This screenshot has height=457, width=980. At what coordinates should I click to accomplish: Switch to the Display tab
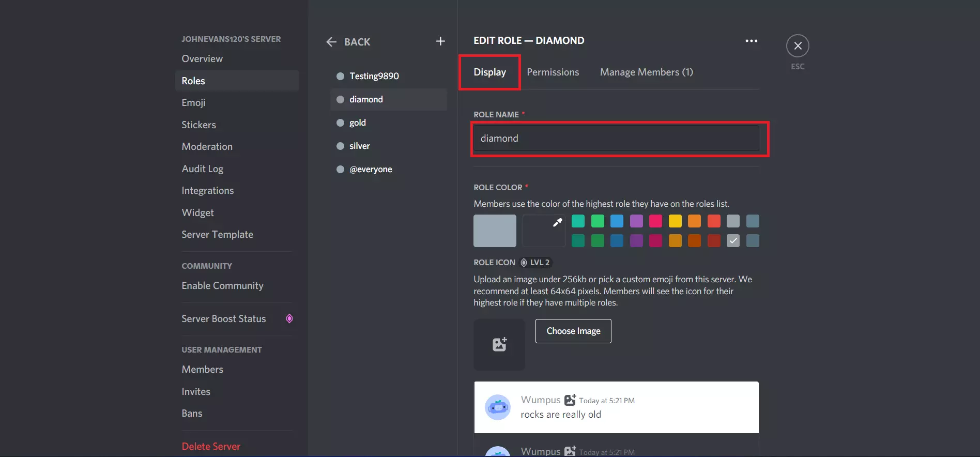coord(489,72)
